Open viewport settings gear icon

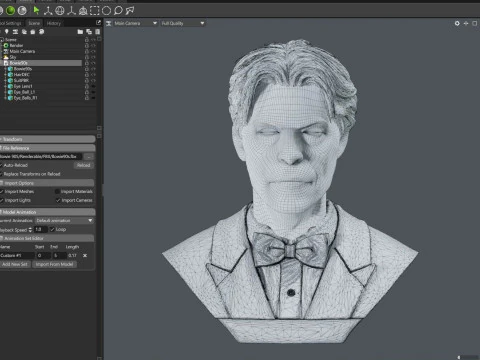pyautogui.click(x=457, y=23)
